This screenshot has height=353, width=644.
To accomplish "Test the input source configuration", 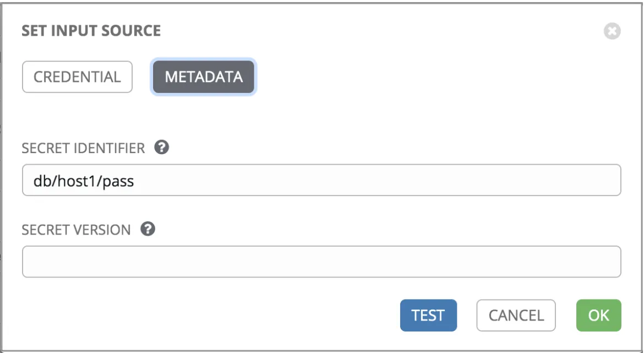I will [x=428, y=315].
